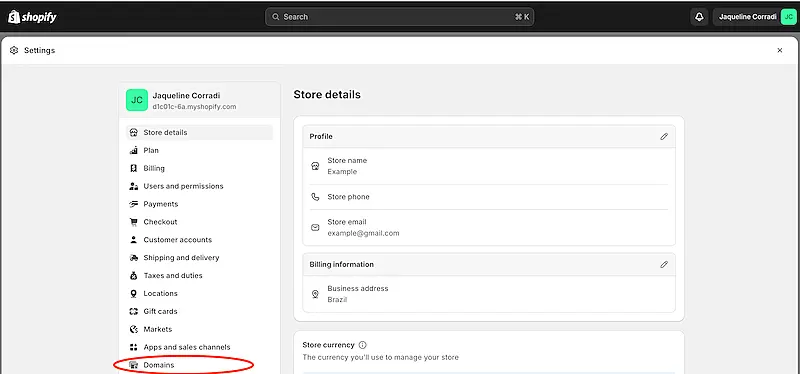The height and width of the screenshot is (374, 800).
Task: Click the Shopify logo
Action: (32, 17)
